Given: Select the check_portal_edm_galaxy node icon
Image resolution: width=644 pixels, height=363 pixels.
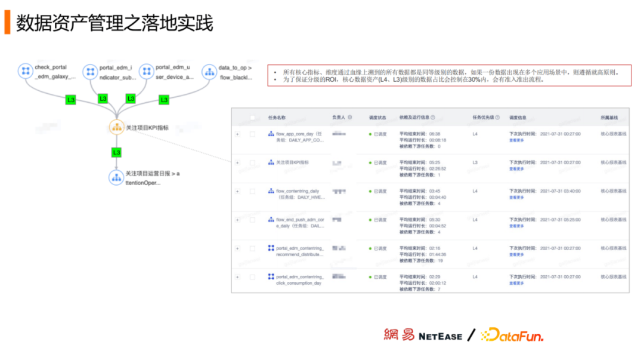Looking at the screenshot, I should click(x=26, y=71).
